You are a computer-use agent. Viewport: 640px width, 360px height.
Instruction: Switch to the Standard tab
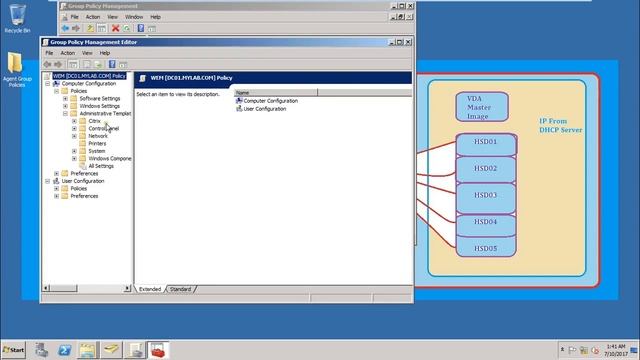click(180, 289)
